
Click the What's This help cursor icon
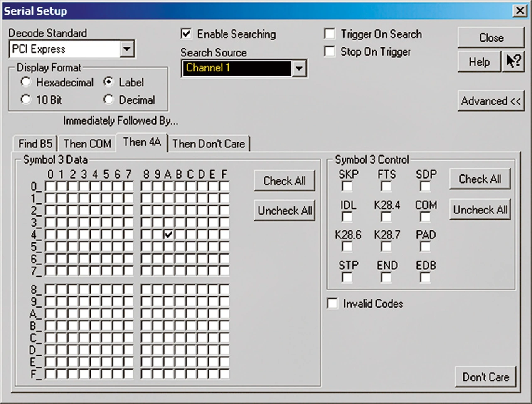coord(513,62)
